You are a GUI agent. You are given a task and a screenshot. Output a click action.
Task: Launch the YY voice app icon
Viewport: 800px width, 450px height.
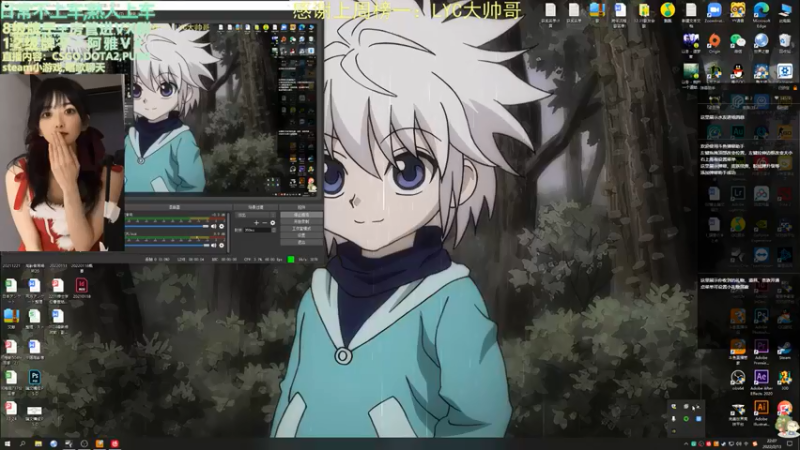[737, 10]
